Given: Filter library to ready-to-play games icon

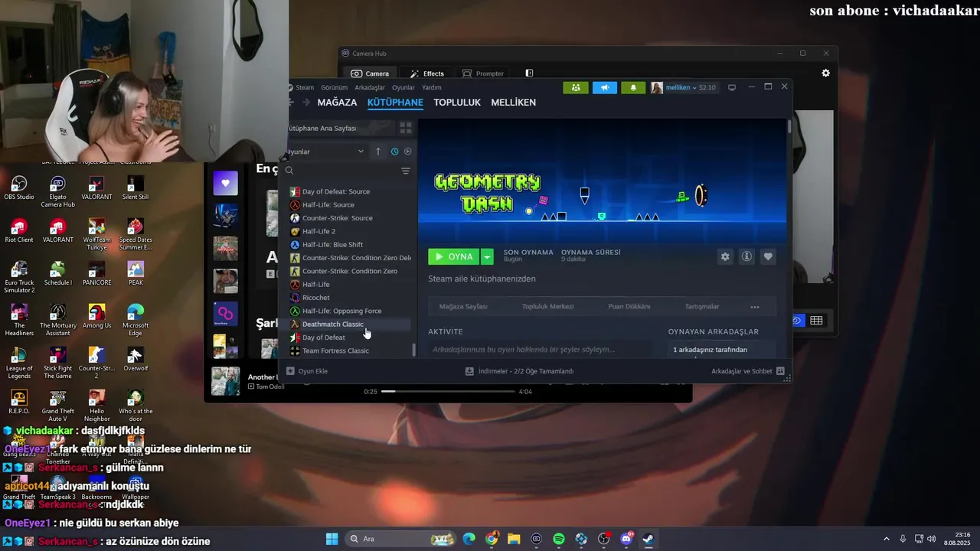Looking at the screenshot, I should 407,152.
